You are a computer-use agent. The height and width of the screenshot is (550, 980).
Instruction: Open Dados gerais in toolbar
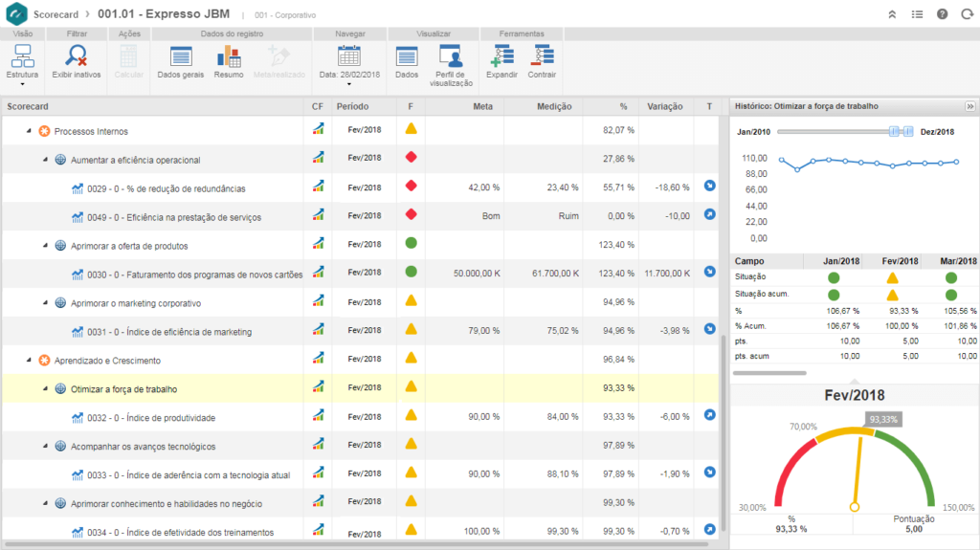[180, 55]
